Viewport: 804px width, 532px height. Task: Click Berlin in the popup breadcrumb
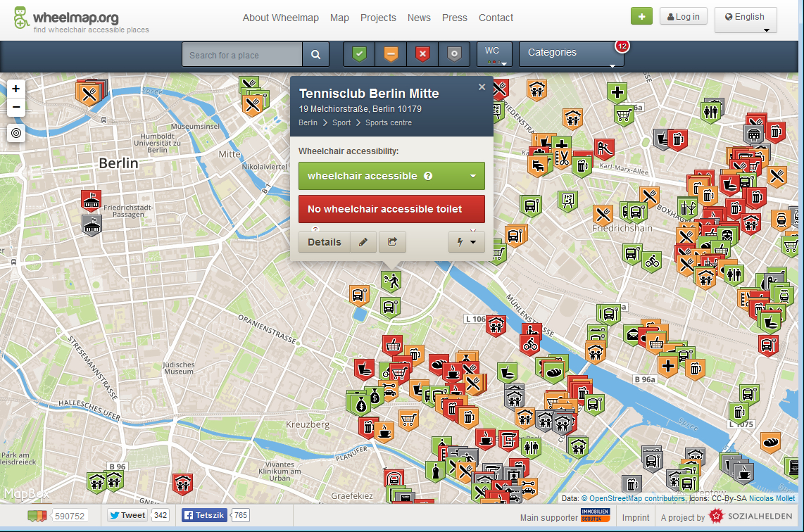coord(308,122)
